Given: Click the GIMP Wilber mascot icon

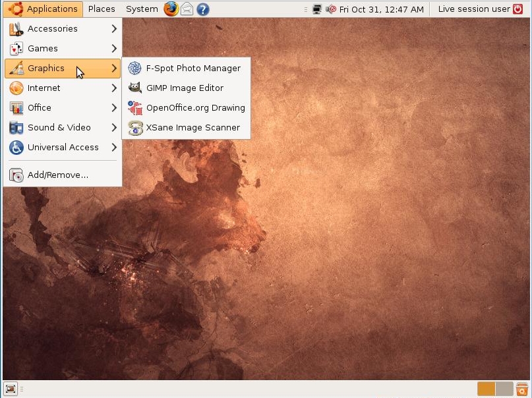Looking at the screenshot, I should pos(134,88).
